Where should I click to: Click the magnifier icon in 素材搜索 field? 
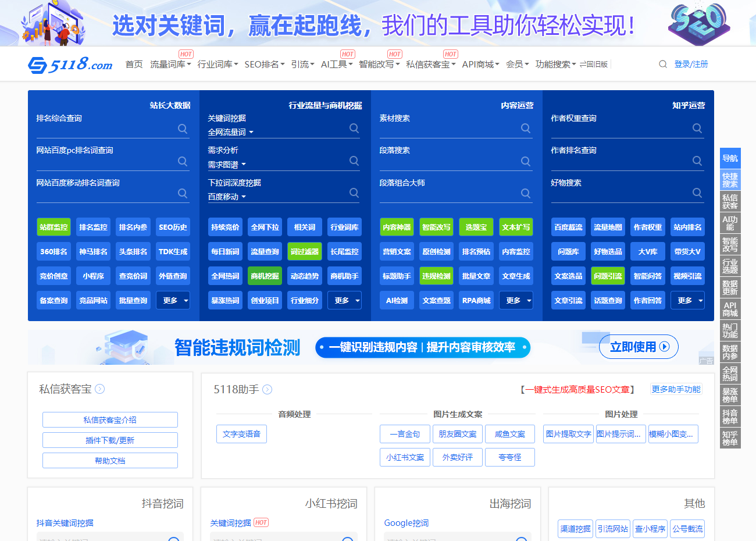526,129
